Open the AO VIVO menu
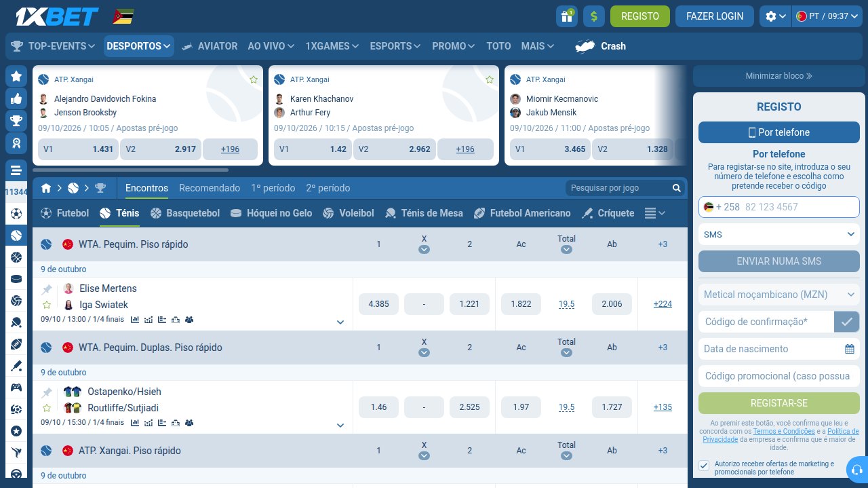Screen dimensions: 868x488 (x=271, y=46)
